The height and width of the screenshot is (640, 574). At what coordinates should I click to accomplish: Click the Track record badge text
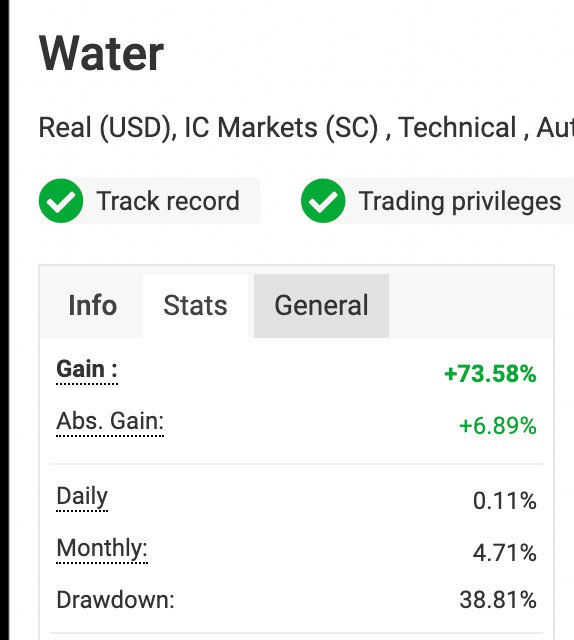(168, 201)
